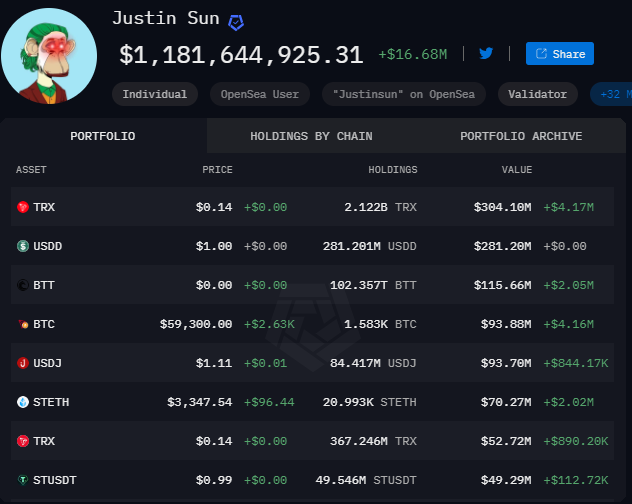Click the Share button
632x504 pixels.
pos(560,54)
